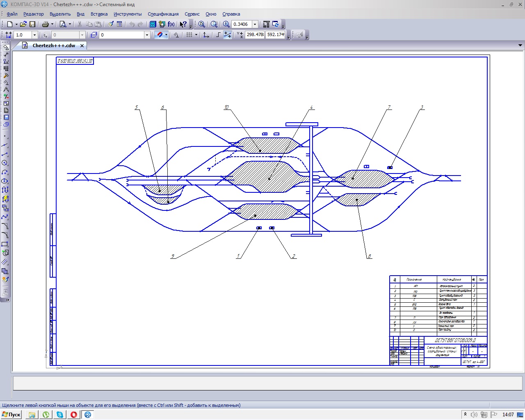
Task: Select the Point drawing tool
Action: [x=5, y=136]
